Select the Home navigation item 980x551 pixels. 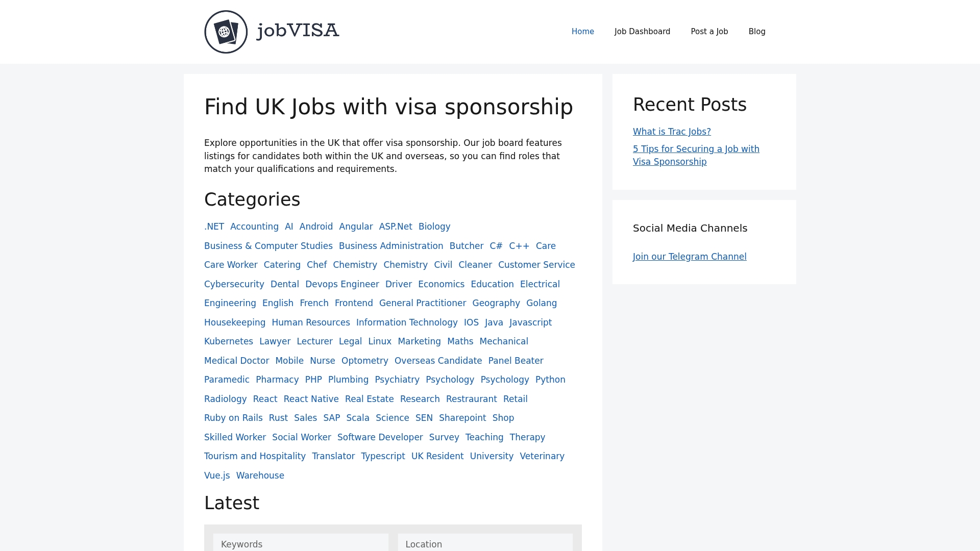[582, 32]
